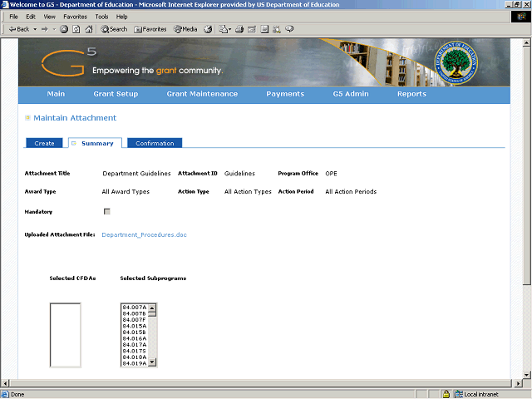Open the Search toolbar button
The width and height of the screenshot is (532, 399).
click(114, 29)
